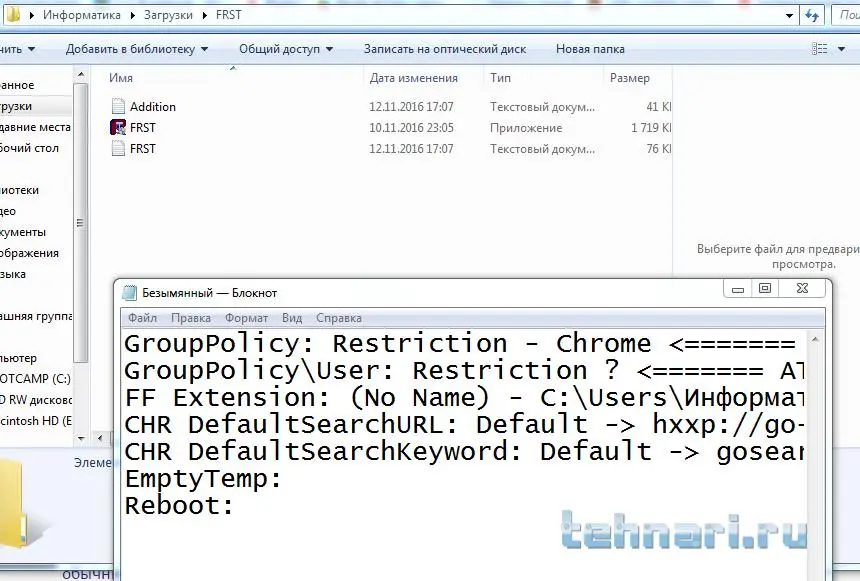The width and height of the screenshot is (860, 581).
Task: Create a folder with 'Новая папка'
Action: click(x=590, y=49)
